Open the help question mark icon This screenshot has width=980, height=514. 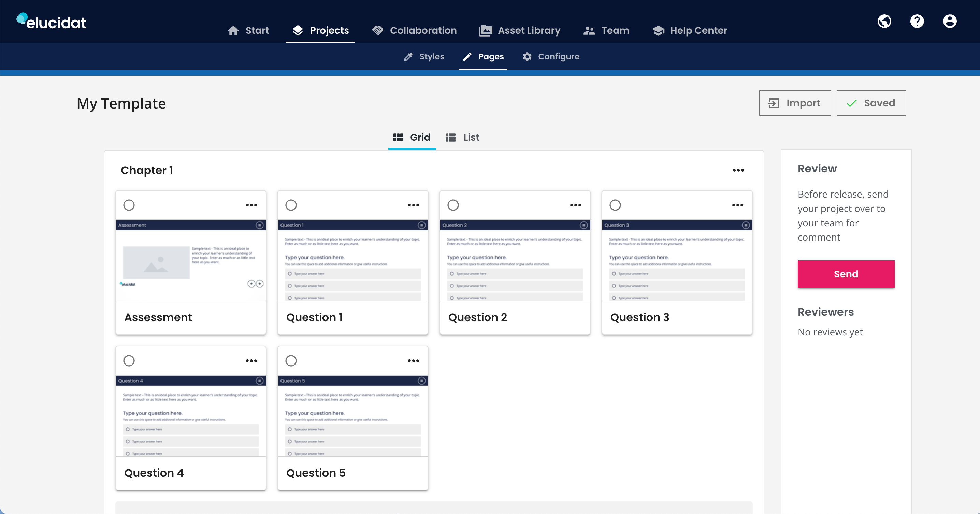click(917, 21)
